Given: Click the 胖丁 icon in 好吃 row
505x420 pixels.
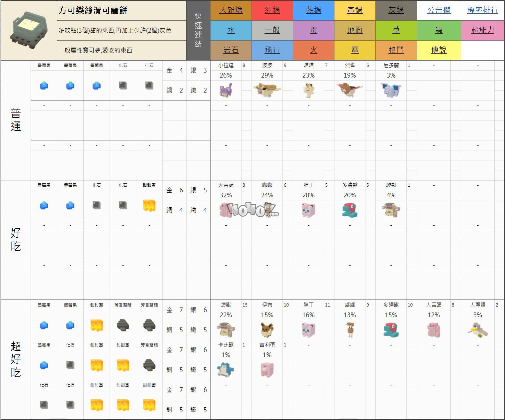Looking at the screenshot, I should (308, 210).
